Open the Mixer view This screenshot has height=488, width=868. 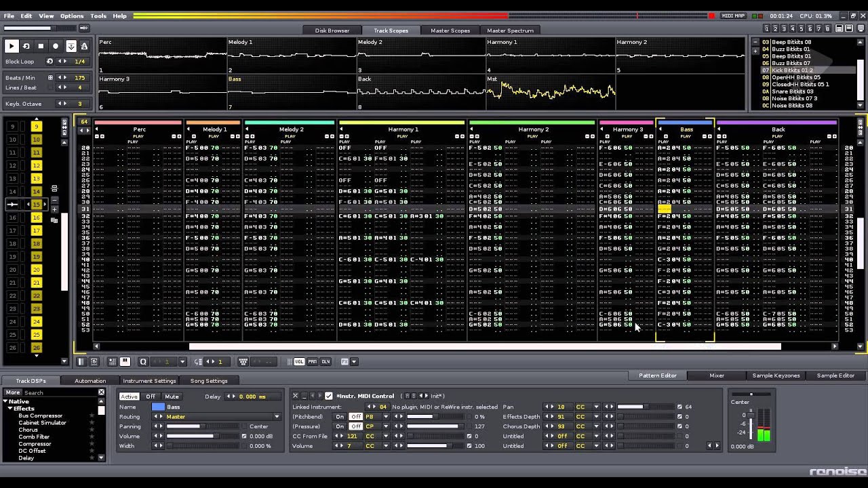coord(717,375)
